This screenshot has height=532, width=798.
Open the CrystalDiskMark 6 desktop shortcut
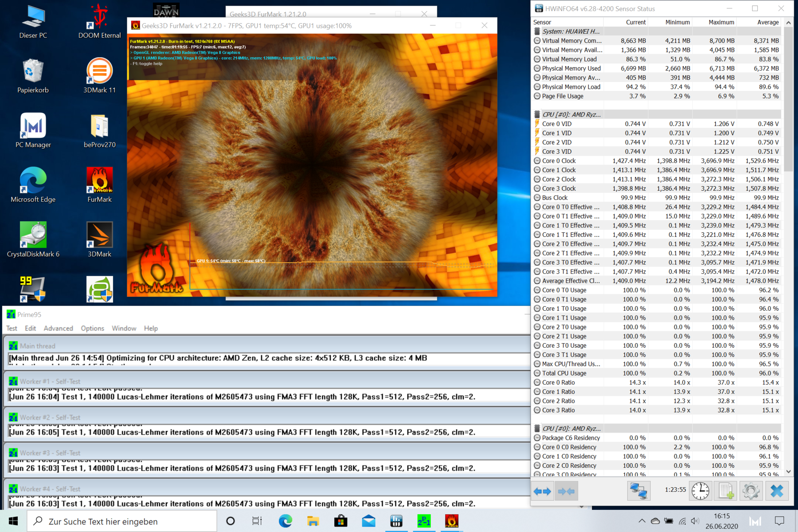[x=33, y=240]
